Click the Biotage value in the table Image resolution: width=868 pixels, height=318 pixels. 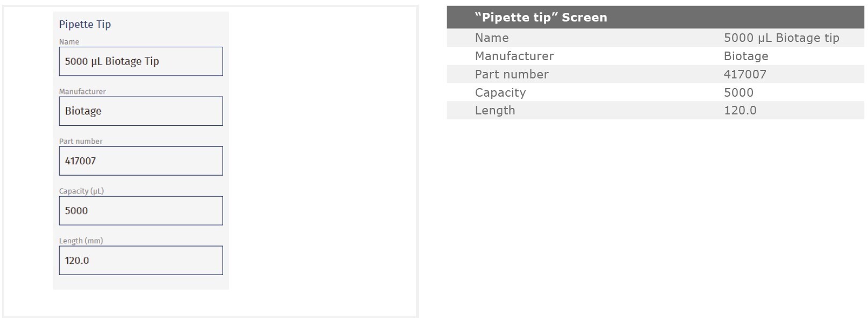pos(745,56)
